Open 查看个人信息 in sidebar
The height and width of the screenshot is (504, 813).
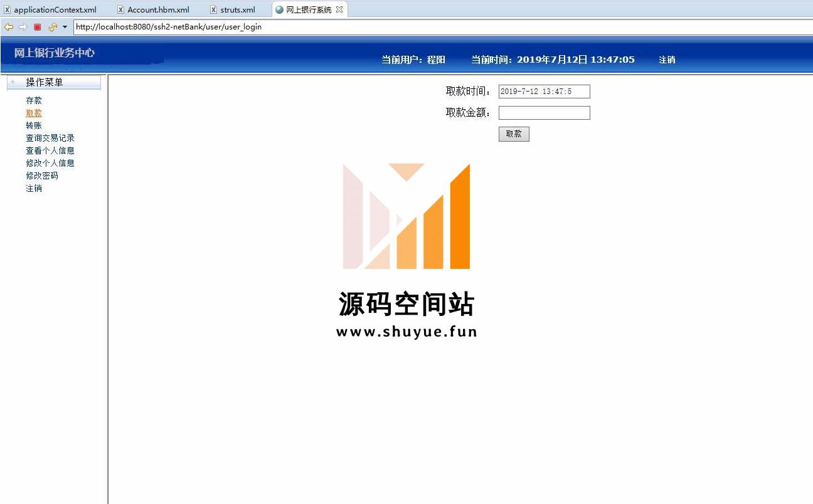[50, 150]
